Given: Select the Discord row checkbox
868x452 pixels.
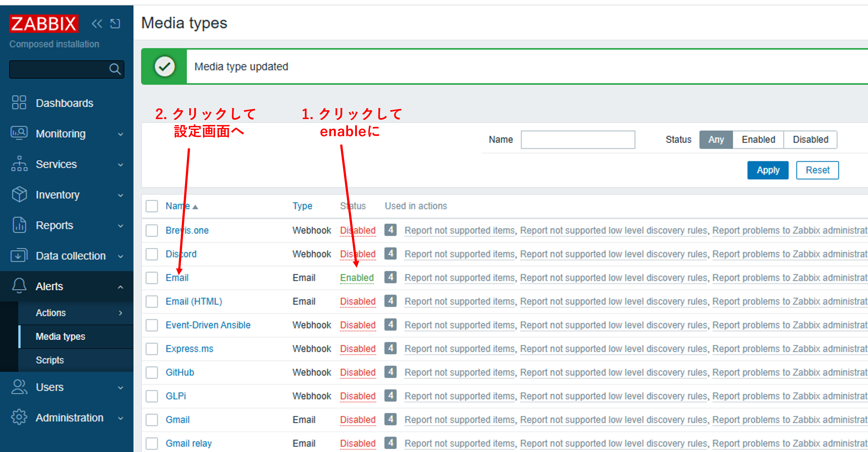Looking at the screenshot, I should tap(152, 254).
